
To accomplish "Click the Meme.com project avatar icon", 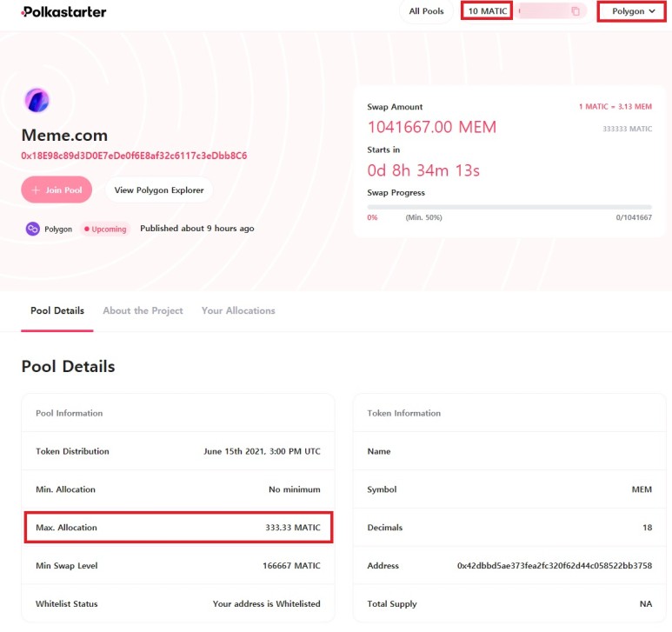I will (37, 101).
